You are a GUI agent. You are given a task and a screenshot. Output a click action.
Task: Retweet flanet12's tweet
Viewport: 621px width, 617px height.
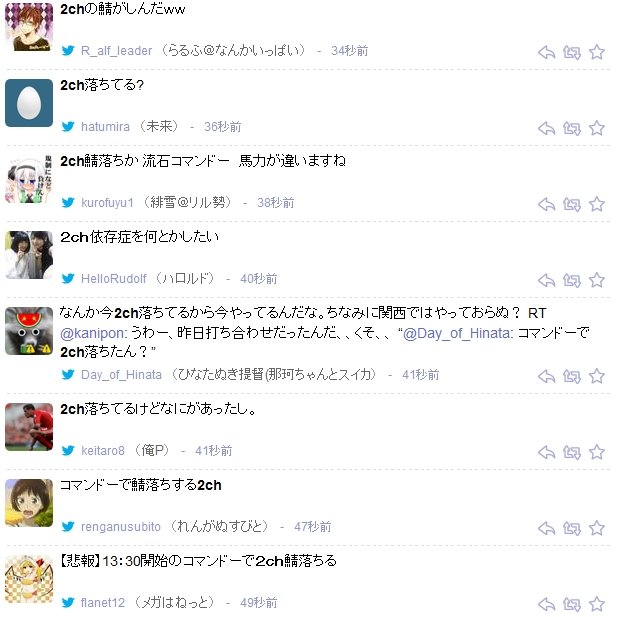[571, 604]
